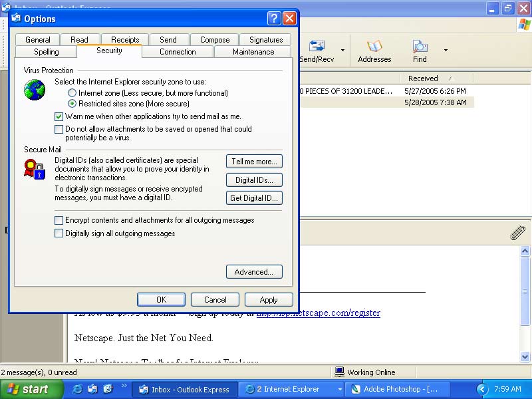
Task: Click the taskbar clock showing 7:59 AM
Action: coord(507,389)
